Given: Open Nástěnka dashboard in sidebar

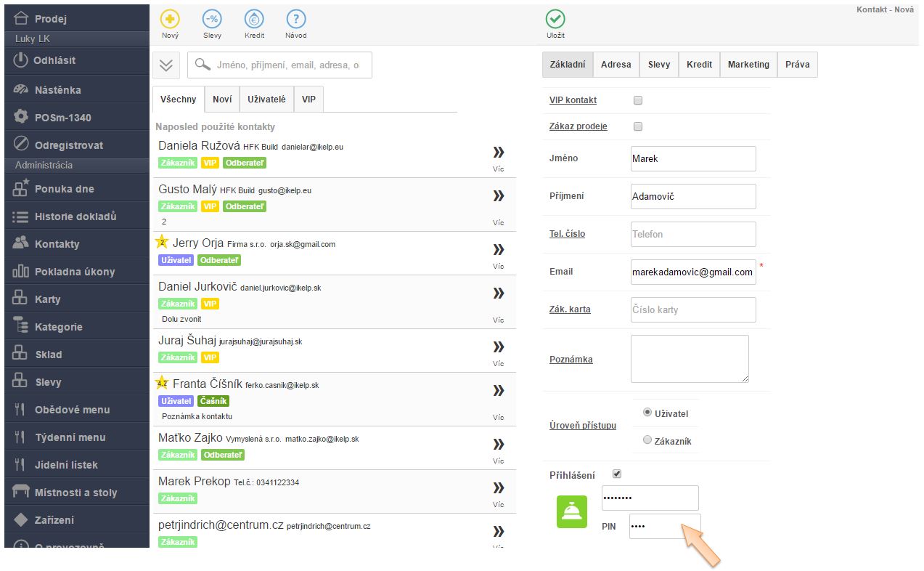Looking at the screenshot, I should 57,90.
